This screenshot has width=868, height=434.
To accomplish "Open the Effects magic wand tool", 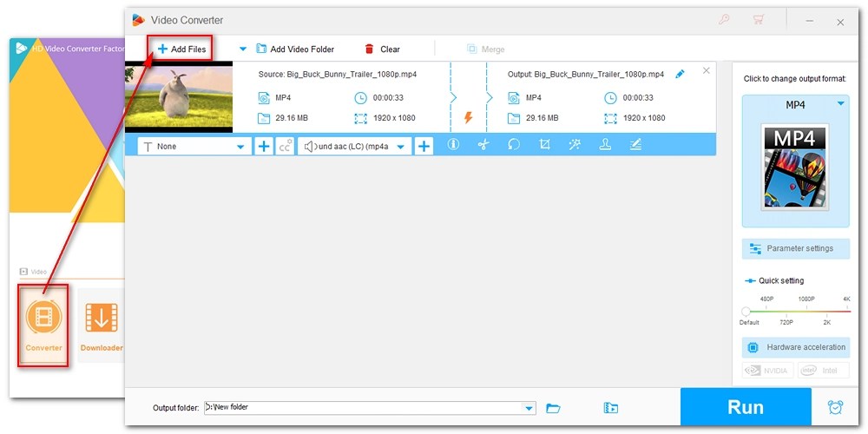I will pyautogui.click(x=575, y=144).
